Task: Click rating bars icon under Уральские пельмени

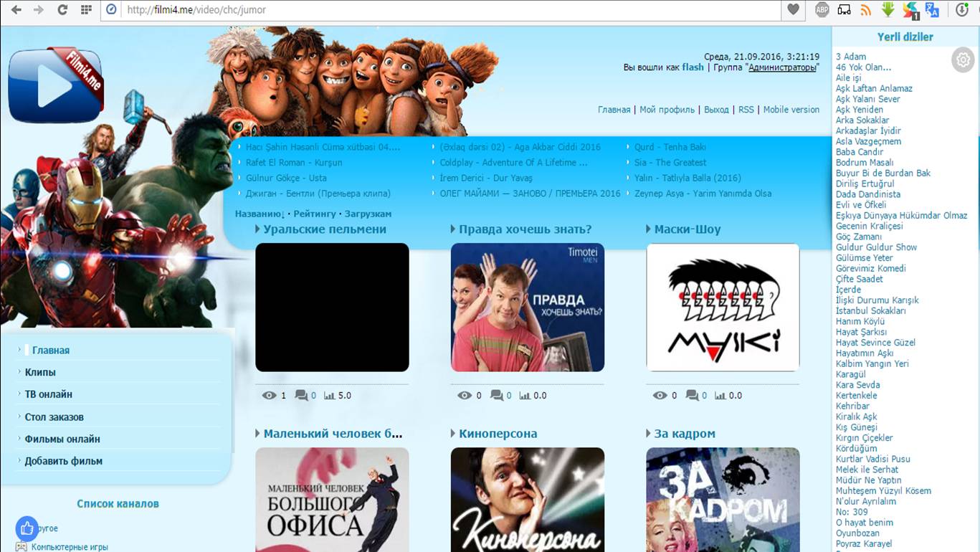Action: (x=329, y=395)
